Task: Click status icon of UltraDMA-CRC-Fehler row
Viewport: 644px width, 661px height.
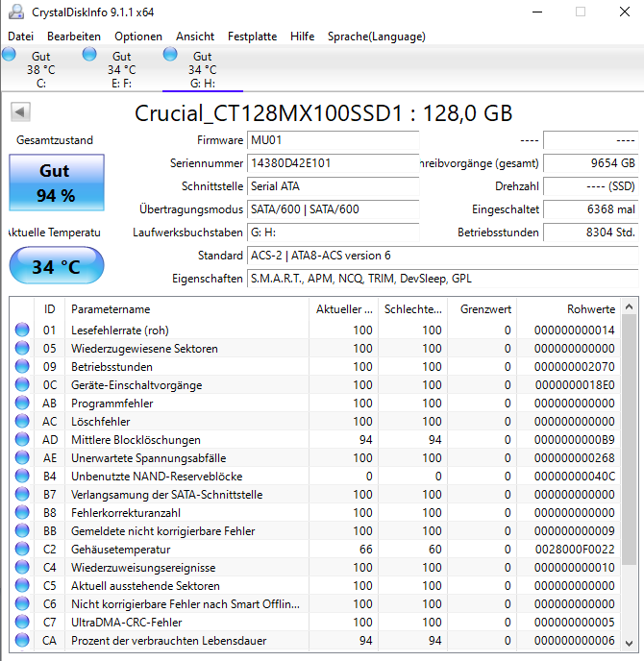Action: coord(22,622)
